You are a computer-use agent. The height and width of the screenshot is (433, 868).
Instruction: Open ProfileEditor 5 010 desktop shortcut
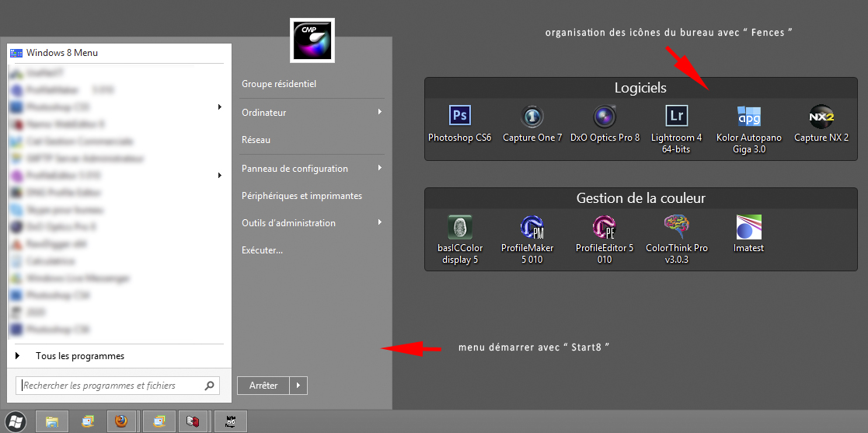604,239
